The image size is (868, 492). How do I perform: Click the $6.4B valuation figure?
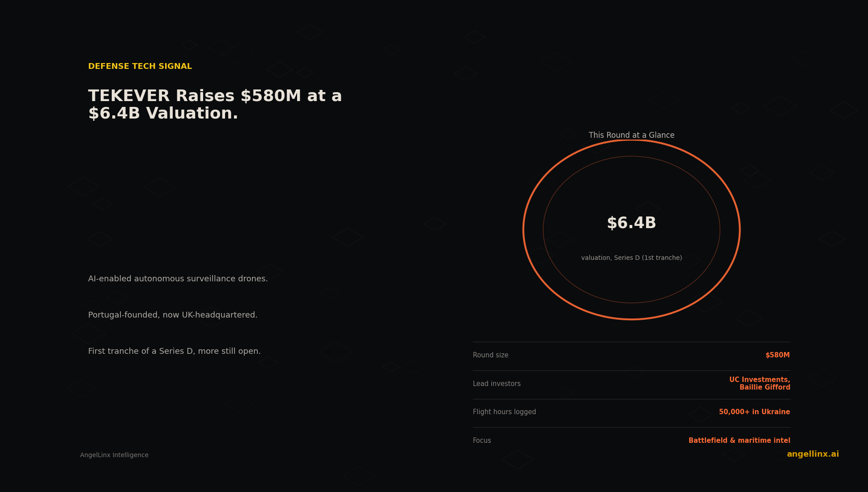(x=631, y=223)
